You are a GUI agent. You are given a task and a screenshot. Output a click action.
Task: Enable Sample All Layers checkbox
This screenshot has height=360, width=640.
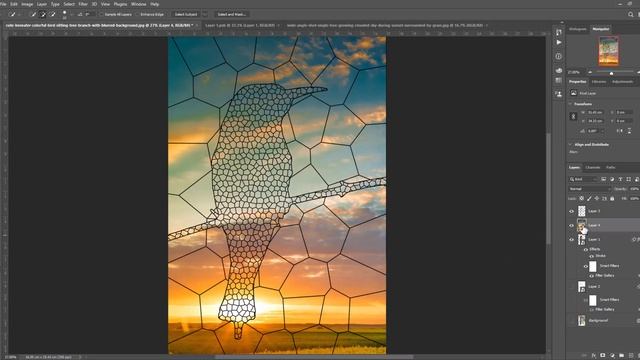[101, 14]
